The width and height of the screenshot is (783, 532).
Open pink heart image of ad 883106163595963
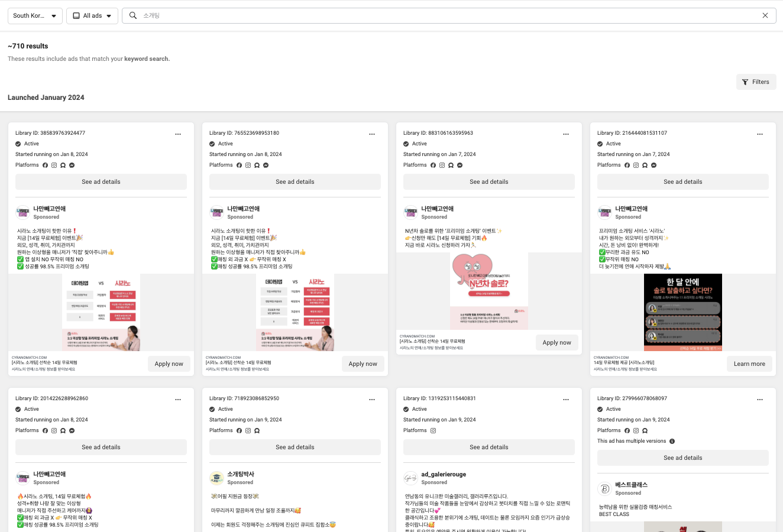489,291
